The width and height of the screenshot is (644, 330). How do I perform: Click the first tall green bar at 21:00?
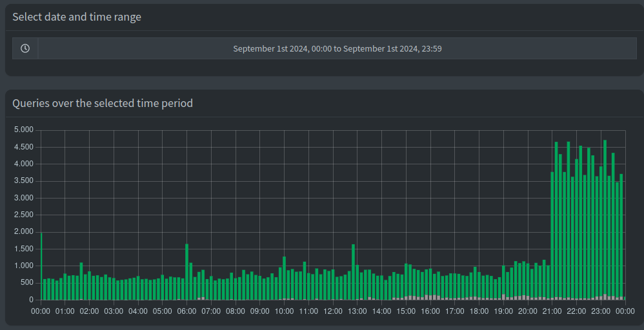point(552,236)
